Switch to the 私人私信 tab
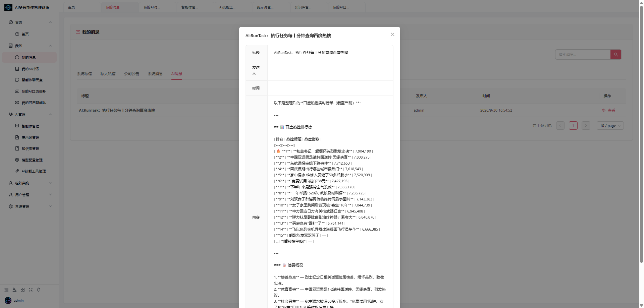The height and width of the screenshot is (308, 644). coord(108,74)
